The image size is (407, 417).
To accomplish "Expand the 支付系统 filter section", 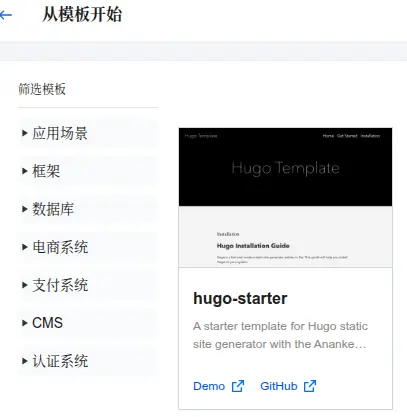I will click(x=88, y=285).
